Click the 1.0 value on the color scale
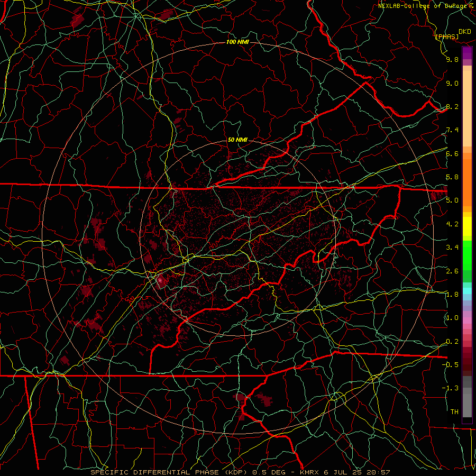This screenshot has width=476, height=476. click(452, 318)
